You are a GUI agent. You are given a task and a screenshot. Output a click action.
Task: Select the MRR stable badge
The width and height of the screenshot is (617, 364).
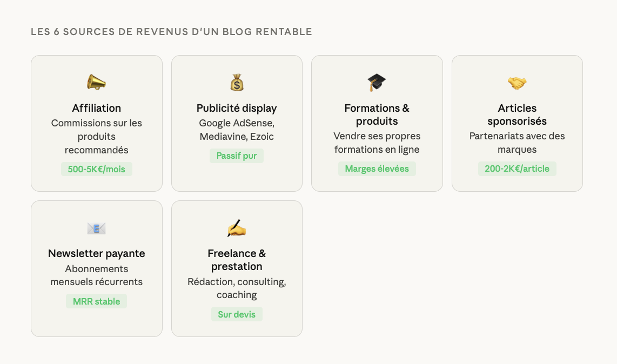[x=97, y=301]
